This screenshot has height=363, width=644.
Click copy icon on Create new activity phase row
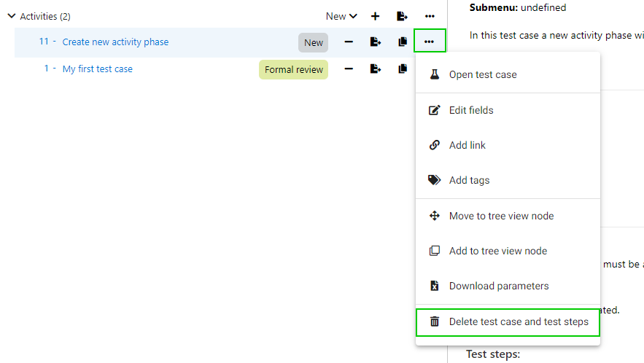pyautogui.click(x=402, y=42)
